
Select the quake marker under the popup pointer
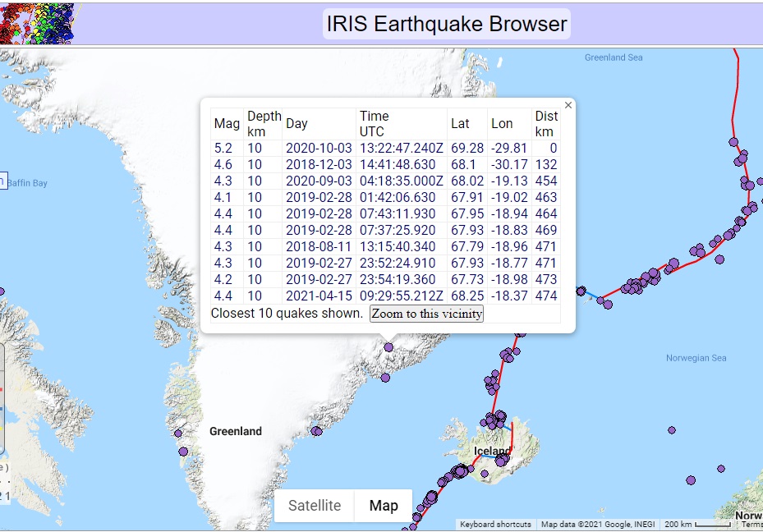coord(388,347)
